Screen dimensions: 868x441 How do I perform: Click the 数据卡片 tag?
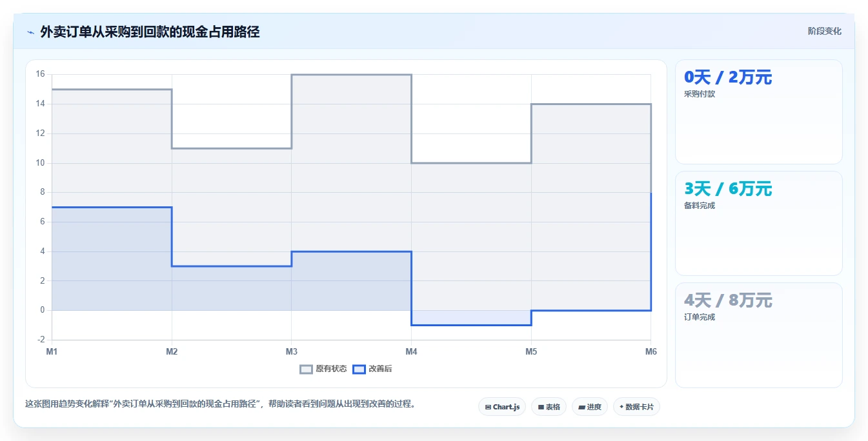coord(636,407)
